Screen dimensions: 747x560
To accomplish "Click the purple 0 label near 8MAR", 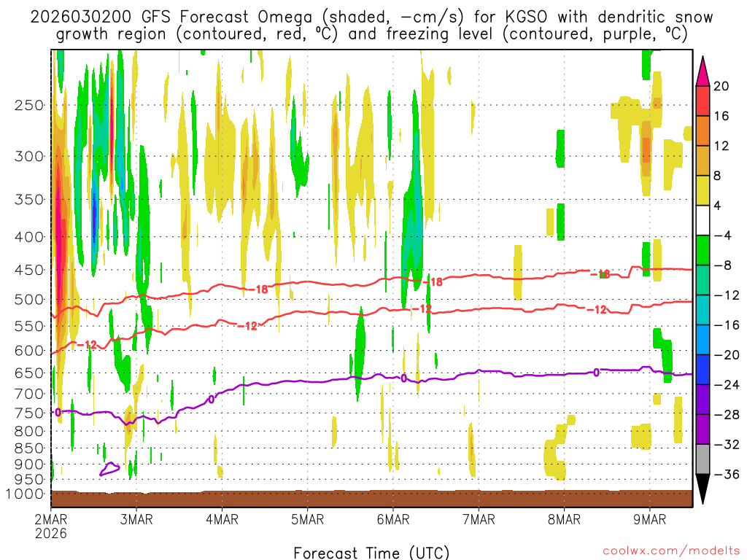I will point(597,373).
